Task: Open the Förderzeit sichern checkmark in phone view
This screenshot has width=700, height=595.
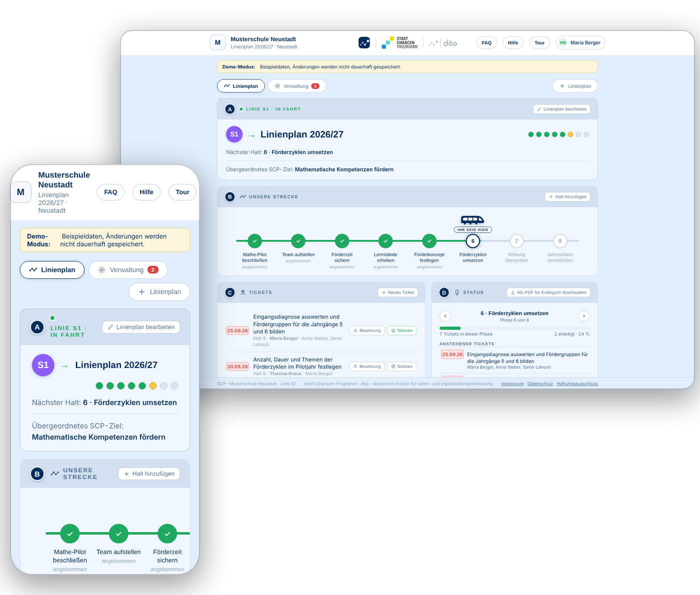Action: coord(167,533)
